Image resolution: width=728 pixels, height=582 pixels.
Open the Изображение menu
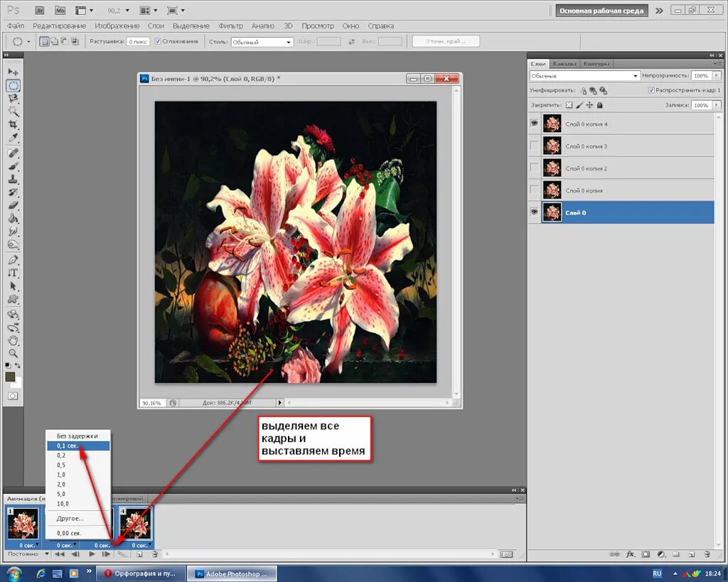pyautogui.click(x=117, y=26)
